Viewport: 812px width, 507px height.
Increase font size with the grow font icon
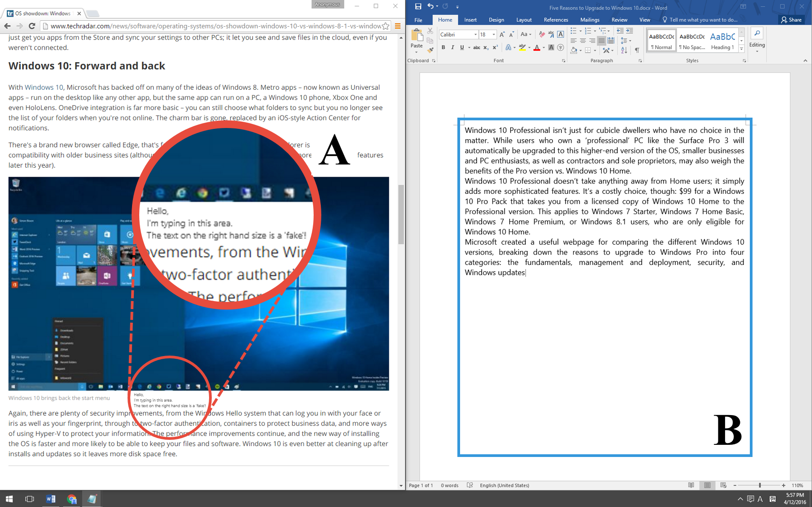pyautogui.click(x=502, y=34)
